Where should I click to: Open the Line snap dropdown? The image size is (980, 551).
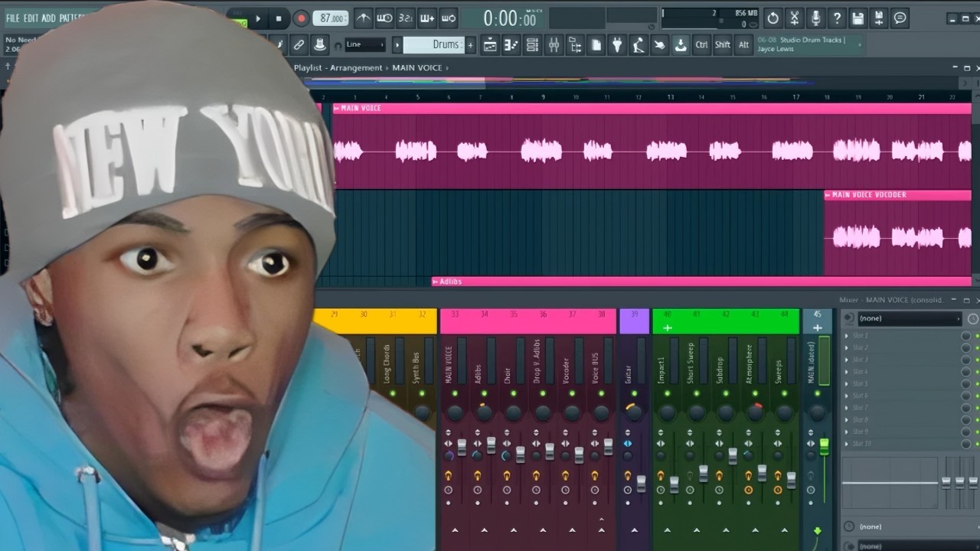point(365,44)
